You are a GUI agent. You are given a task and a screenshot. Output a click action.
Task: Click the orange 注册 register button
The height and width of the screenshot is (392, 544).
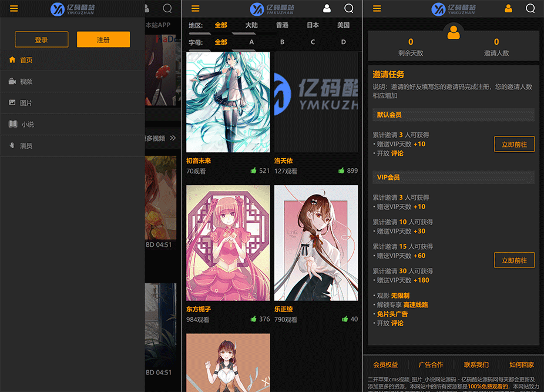(103, 39)
